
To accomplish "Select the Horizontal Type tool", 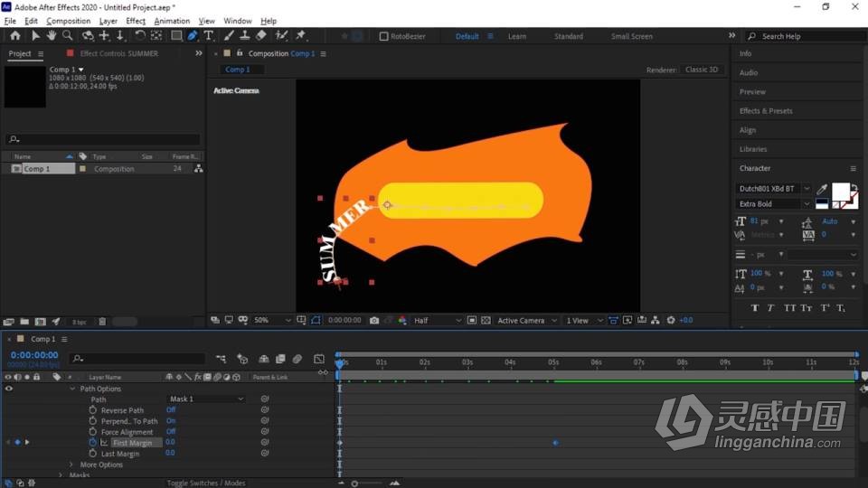I will pos(209,36).
